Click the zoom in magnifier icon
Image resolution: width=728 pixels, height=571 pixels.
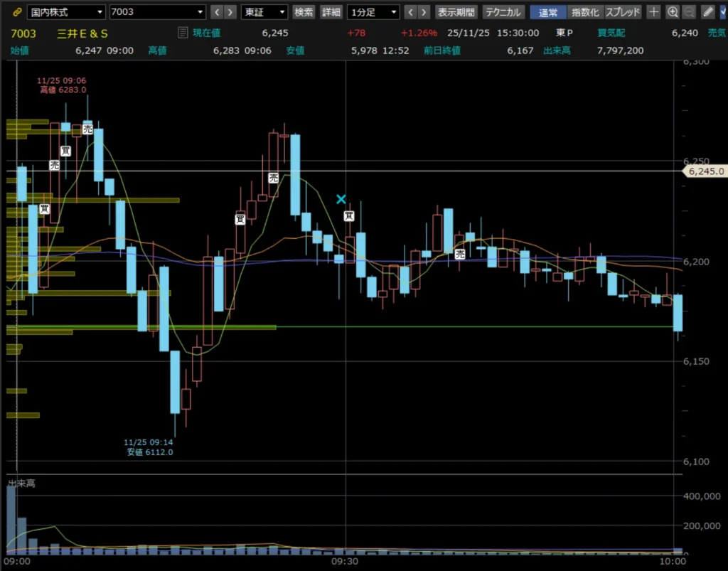[673, 12]
